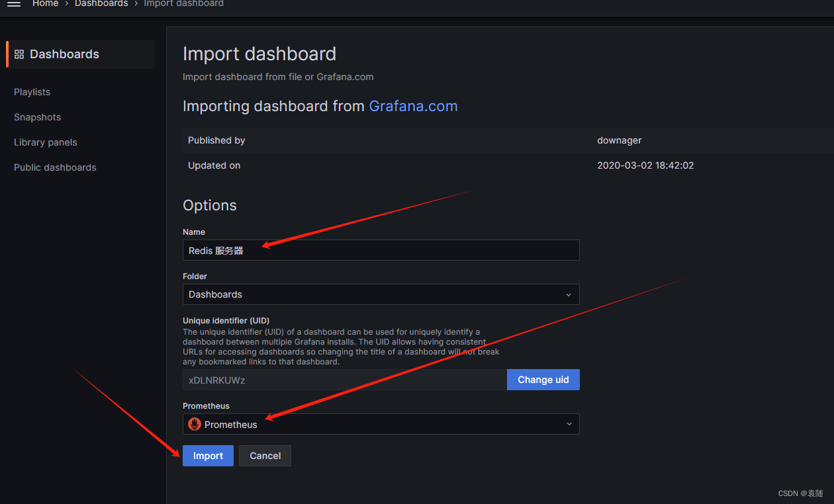Click the Published by label
The image size is (834, 504).
[x=216, y=140]
